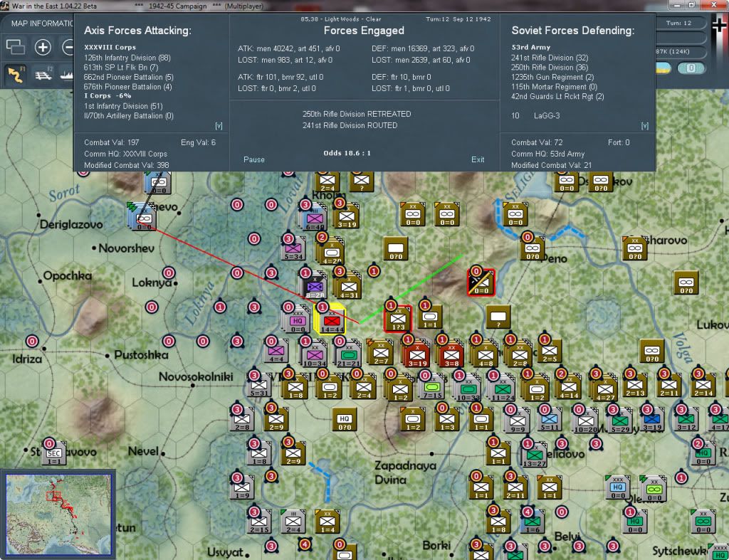Select the F2 rail mode icon
Image resolution: width=729 pixels, height=560 pixels.
tap(43, 75)
